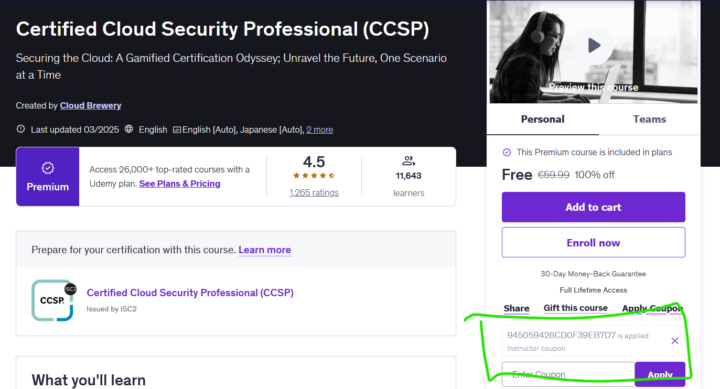
Task: Click the Full Lifetime Access text
Action: click(593, 290)
